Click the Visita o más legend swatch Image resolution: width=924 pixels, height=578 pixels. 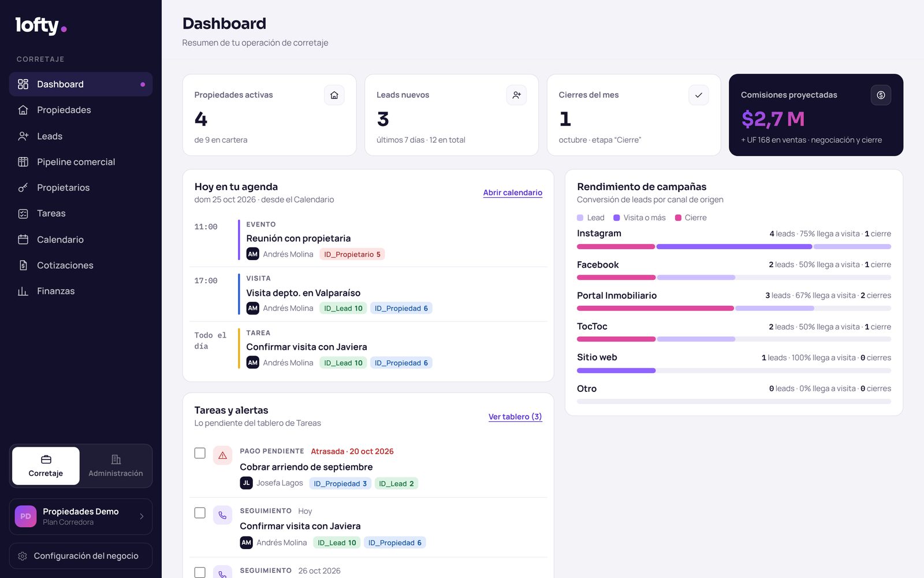616,218
